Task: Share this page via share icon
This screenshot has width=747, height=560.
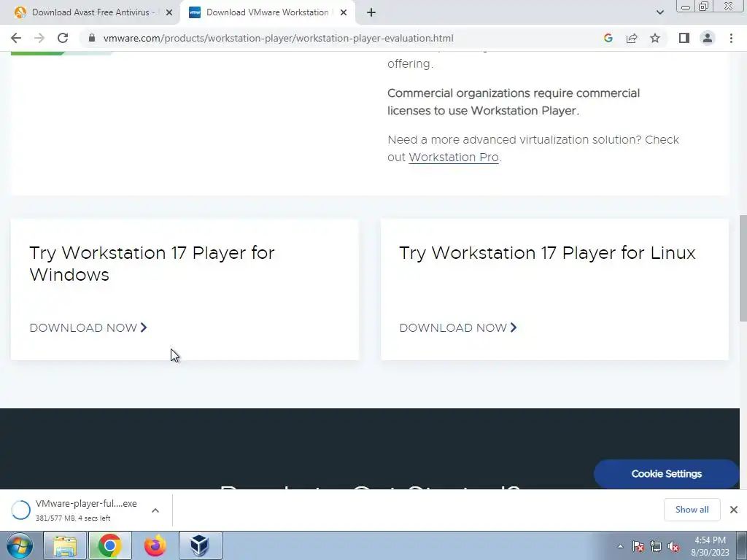Action: pyautogui.click(x=632, y=38)
